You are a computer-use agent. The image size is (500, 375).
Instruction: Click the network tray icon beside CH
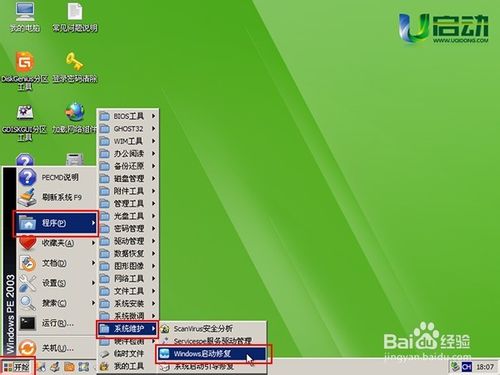pyautogui.click(x=455, y=367)
